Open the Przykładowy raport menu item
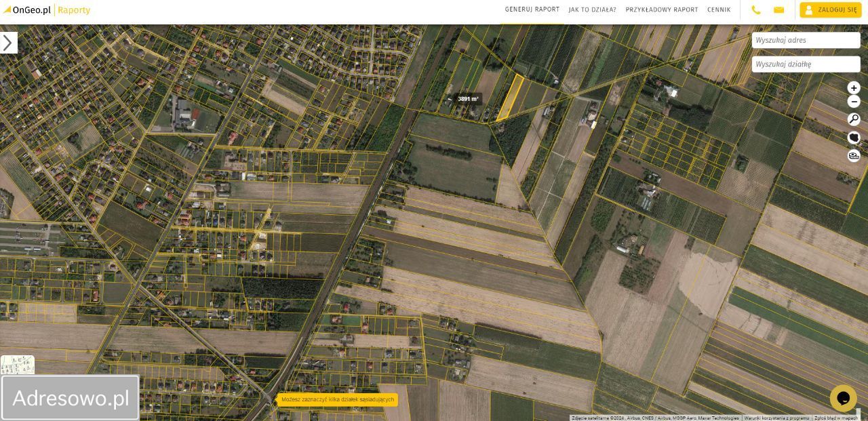 (x=662, y=10)
